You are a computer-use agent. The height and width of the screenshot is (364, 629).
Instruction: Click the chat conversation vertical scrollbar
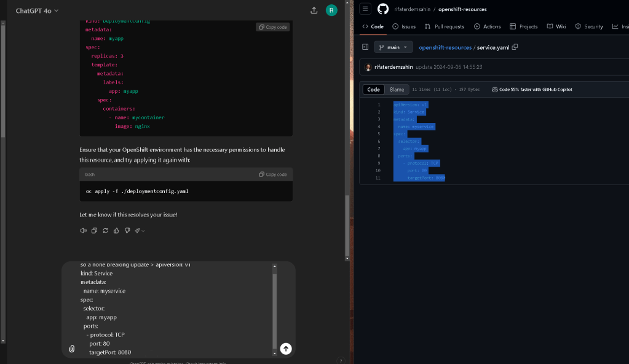[347, 227]
